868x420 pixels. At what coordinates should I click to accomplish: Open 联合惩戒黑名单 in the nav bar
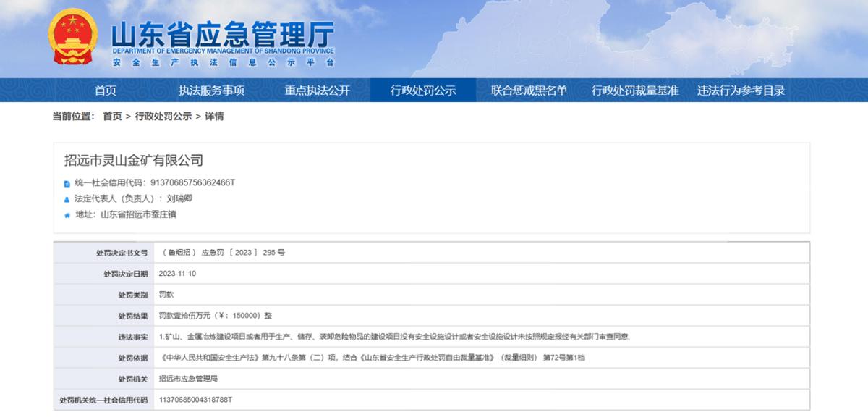[529, 91]
